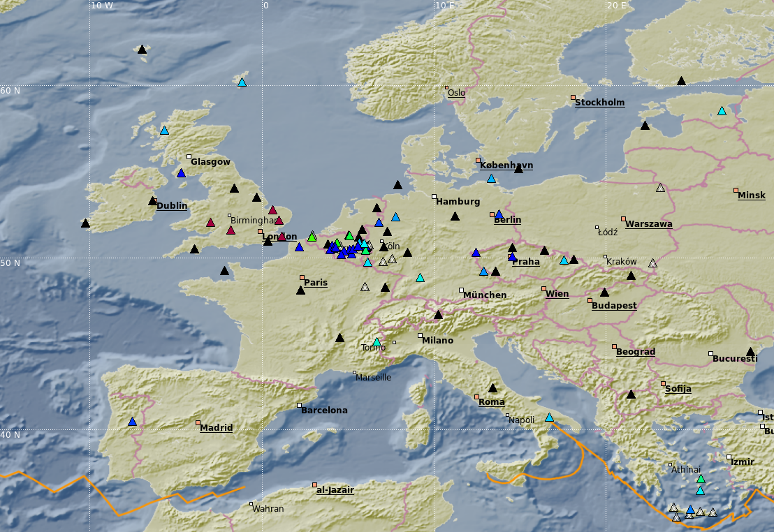Screen dimensions: 774x532
Task: Select the grey triangle west of Minsk
Action: tap(660, 188)
